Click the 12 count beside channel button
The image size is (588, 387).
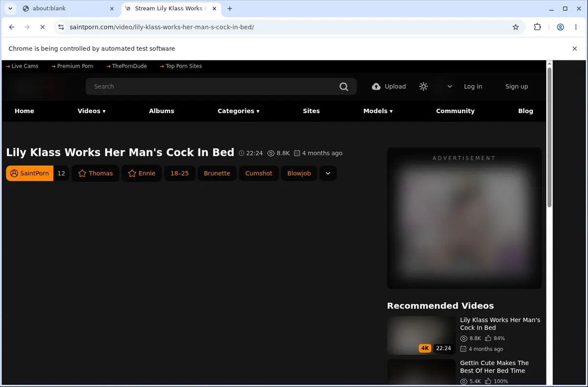61,173
